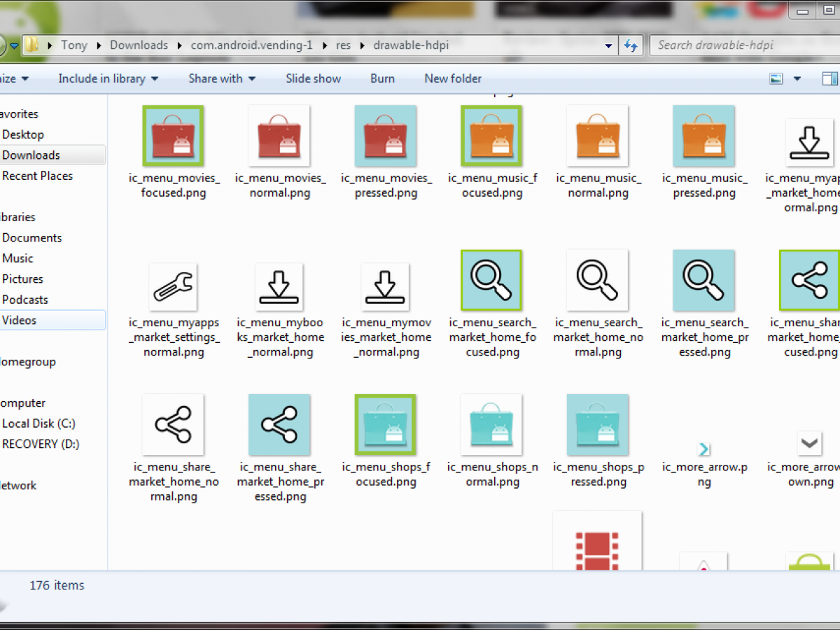The height and width of the screenshot is (630, 840).
Task: Expand the Include in library dropdown
Action: [108, 78]
